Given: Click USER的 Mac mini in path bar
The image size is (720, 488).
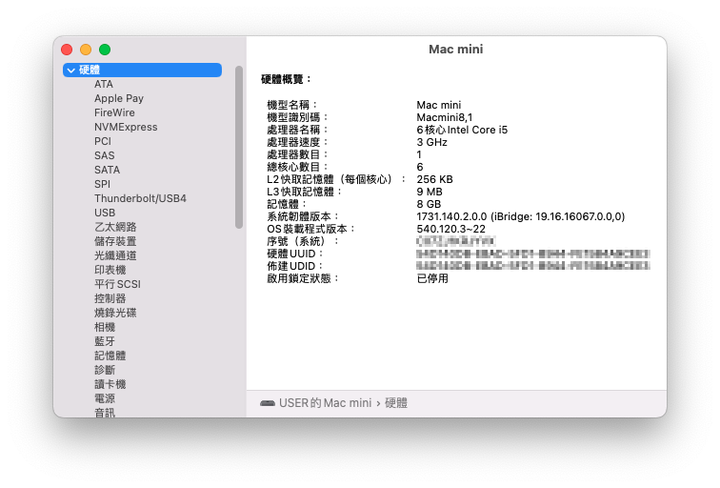Looking at the screenshot, I should [325, 403].
